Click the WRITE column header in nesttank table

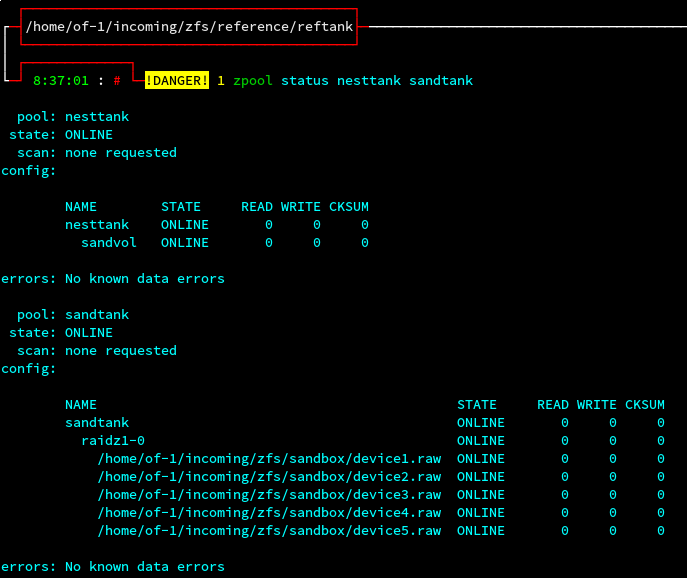(x=301, y=207)
